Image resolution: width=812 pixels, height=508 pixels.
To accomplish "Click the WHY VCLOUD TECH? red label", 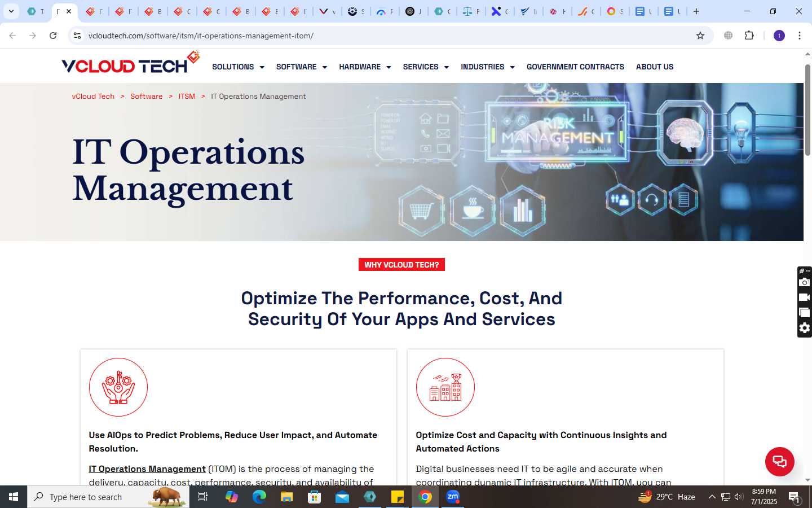I will [401, 265].
